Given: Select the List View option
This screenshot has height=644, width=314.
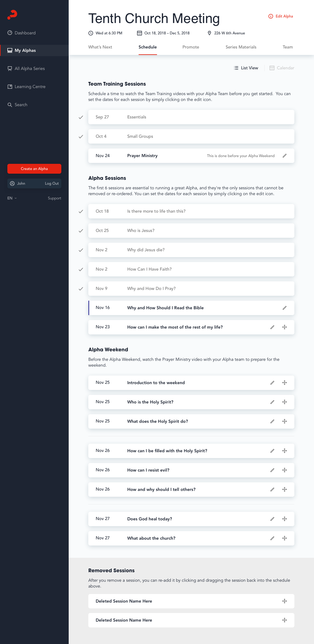Looking at the screenshot, I should point(246,68).
